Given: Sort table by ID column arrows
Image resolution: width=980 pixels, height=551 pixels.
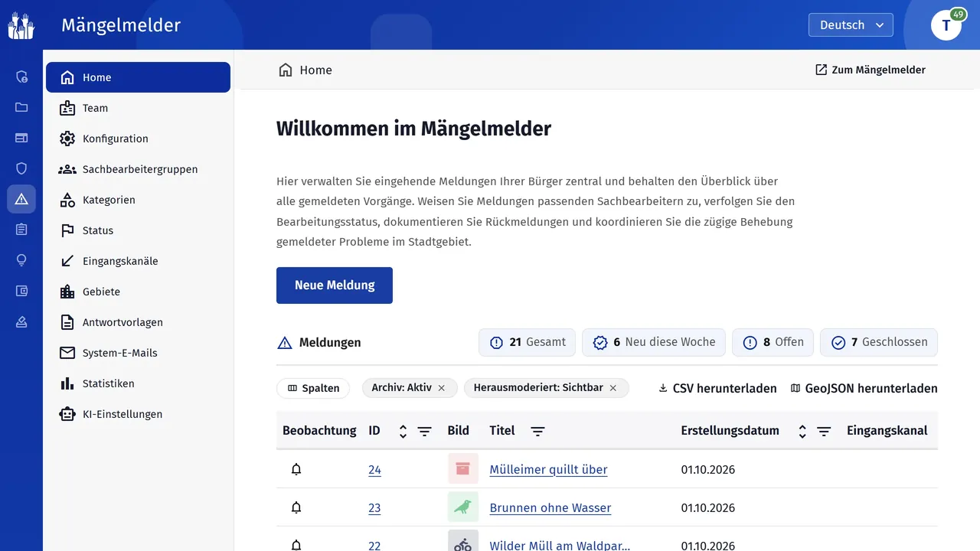Looking at the screenshot, I should point(403,432).
